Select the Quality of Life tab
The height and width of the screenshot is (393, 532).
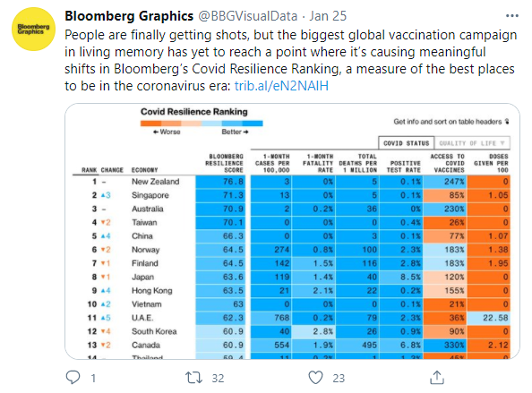(472, 143)
